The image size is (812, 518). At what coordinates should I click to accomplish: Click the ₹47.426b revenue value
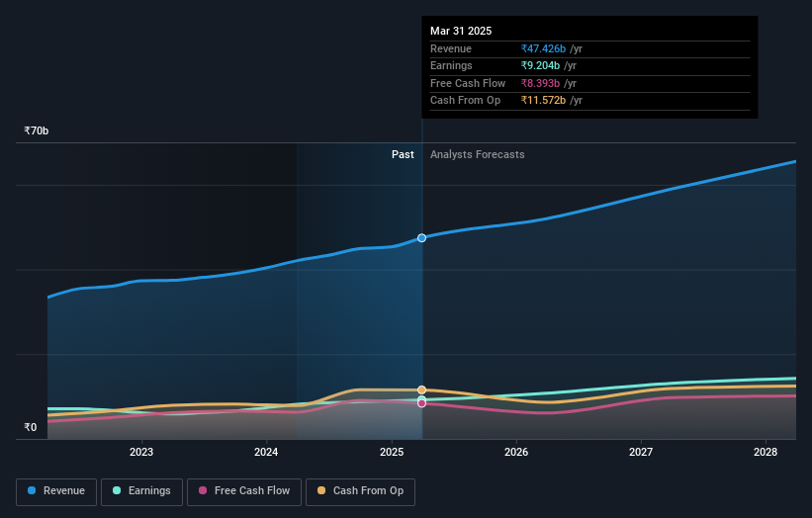tap(543, 48)
